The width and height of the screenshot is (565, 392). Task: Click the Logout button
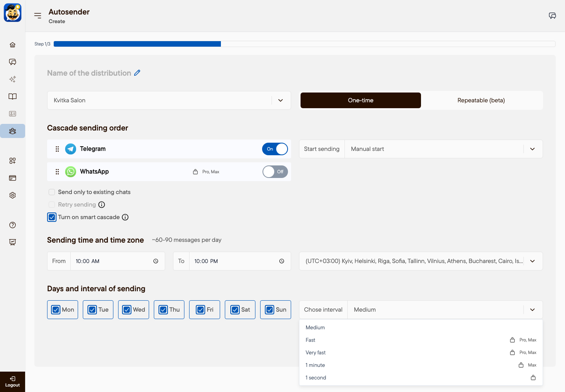pos(13,382)
